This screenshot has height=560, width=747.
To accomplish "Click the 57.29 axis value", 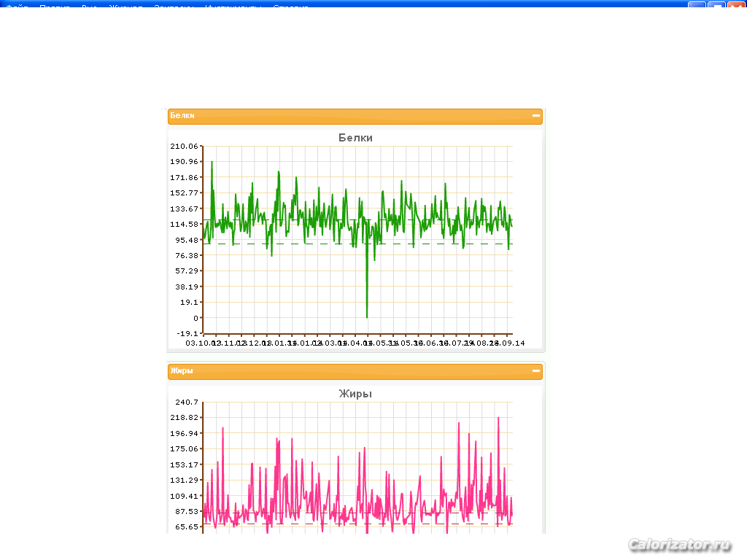I will pos(186,271).
